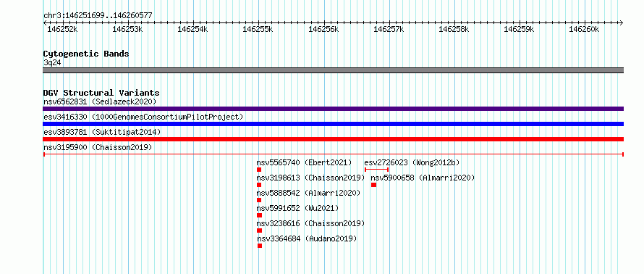Select the dark purple nsv6562831 variant bar
Image resolution: width=644 pixels, height=274 pixels.
[333, 109]
